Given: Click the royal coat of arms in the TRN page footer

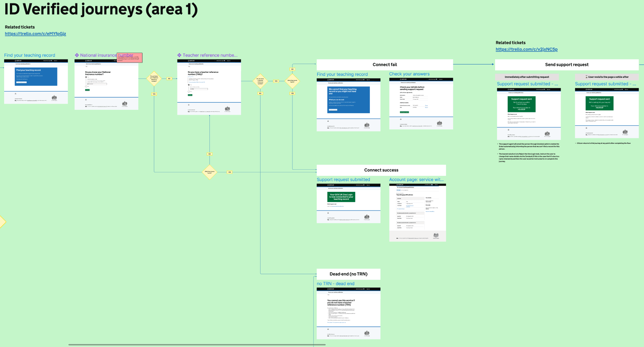Looking at the screenshot, I should (227, 109).
